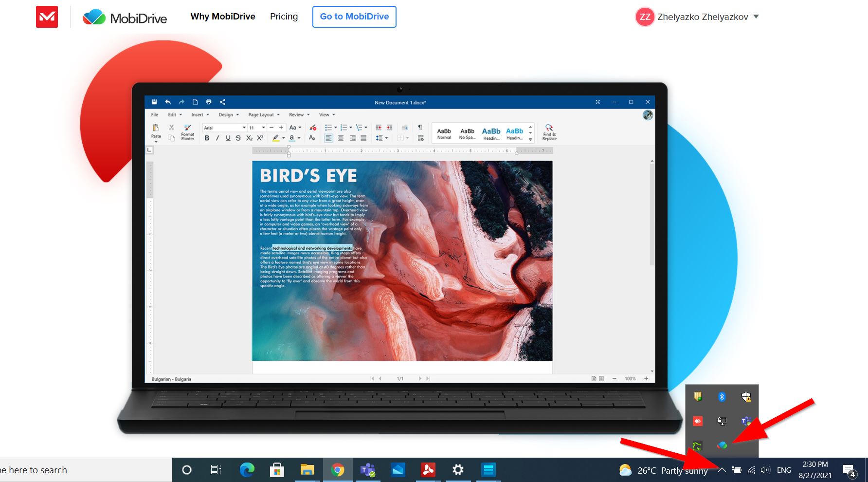Click the green G icon in hidden tray
Screen dimensions: 868x482
coord(698,445)
